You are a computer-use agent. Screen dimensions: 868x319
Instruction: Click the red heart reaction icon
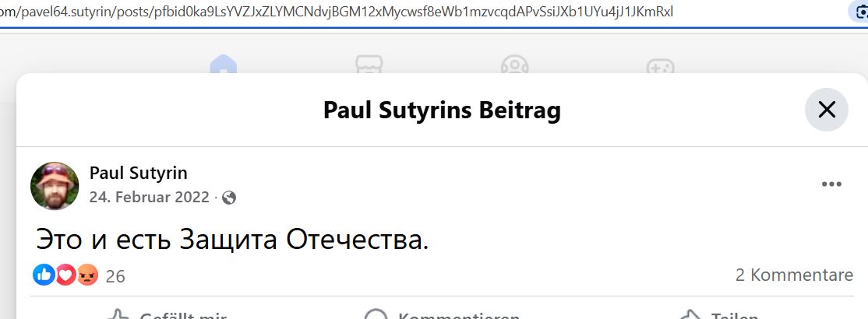coord(65,274)
